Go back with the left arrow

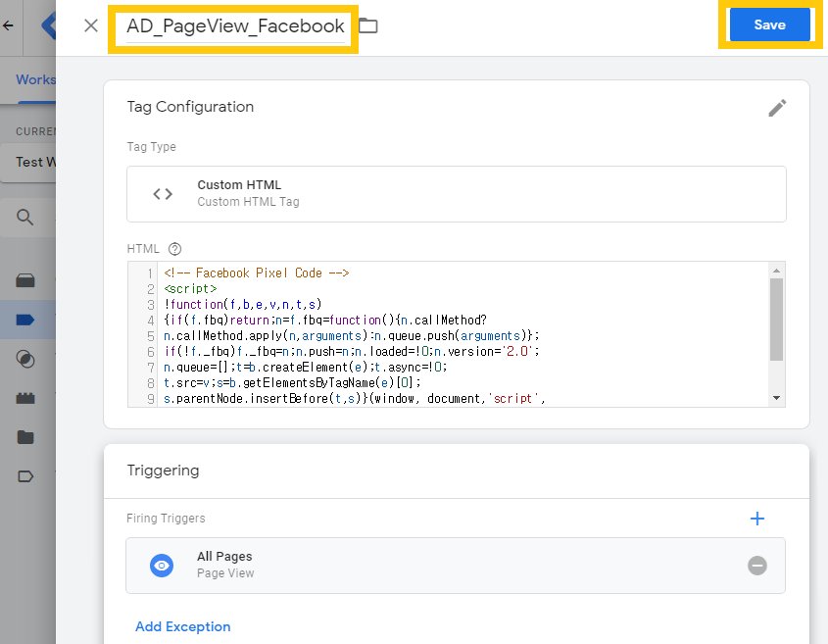[9, 25]
